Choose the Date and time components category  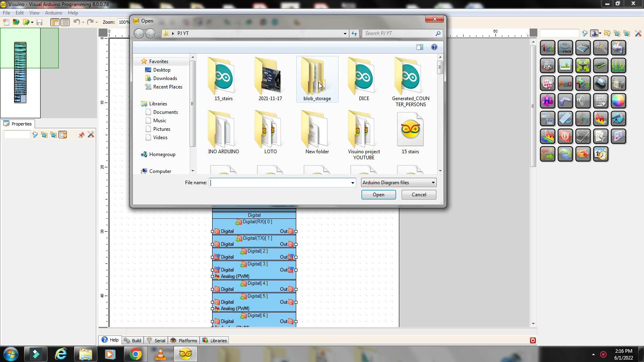pyautogui.click(x=601, y=154)
